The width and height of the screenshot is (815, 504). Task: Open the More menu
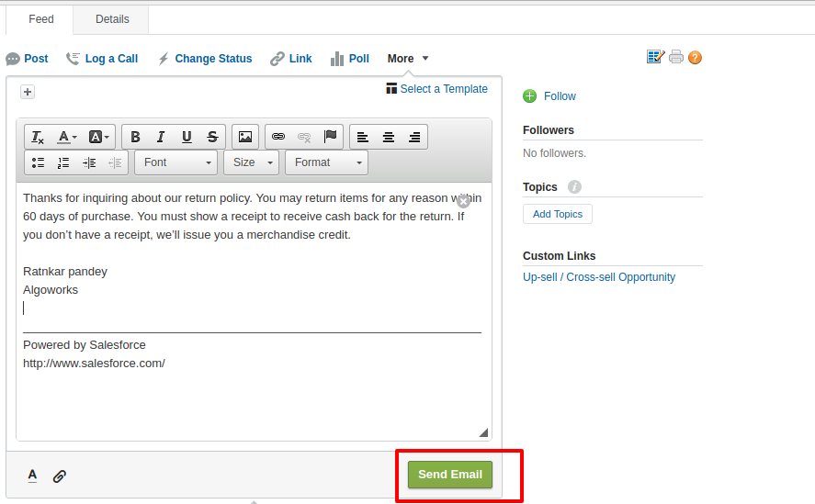click(x=408, y=59)
